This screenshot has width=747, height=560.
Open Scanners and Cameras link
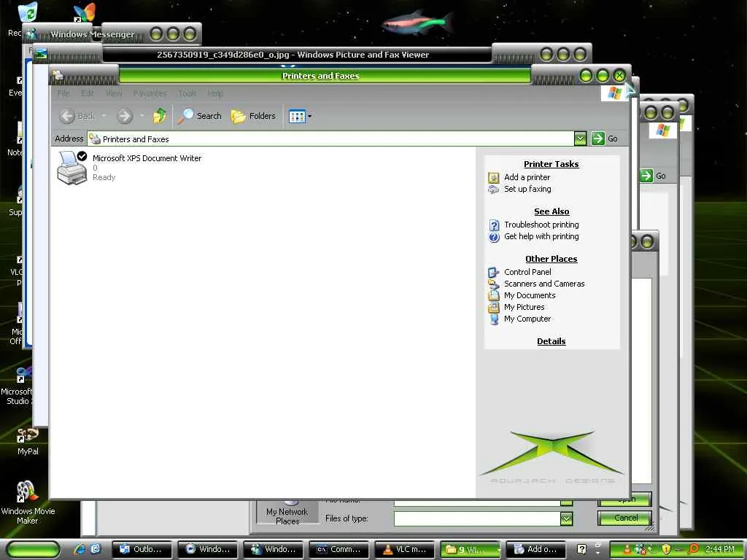point(544,284)
